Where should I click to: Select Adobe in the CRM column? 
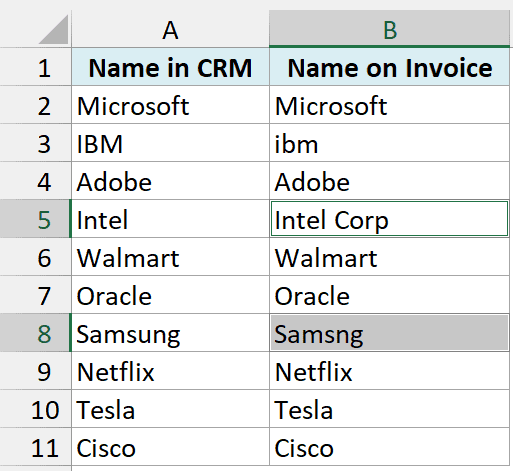click(170, 181)
